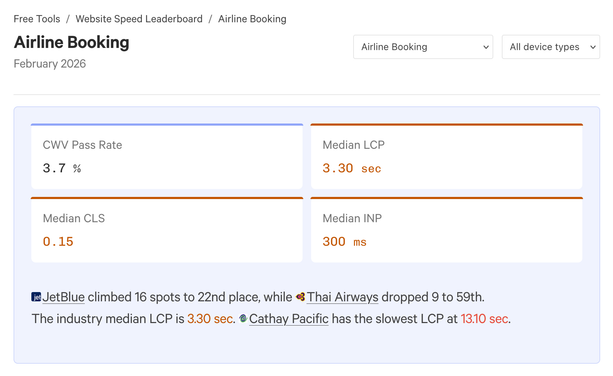613x376 pixels.
Task: Click the Airline Booking page heading
Action: click(72, 42)
